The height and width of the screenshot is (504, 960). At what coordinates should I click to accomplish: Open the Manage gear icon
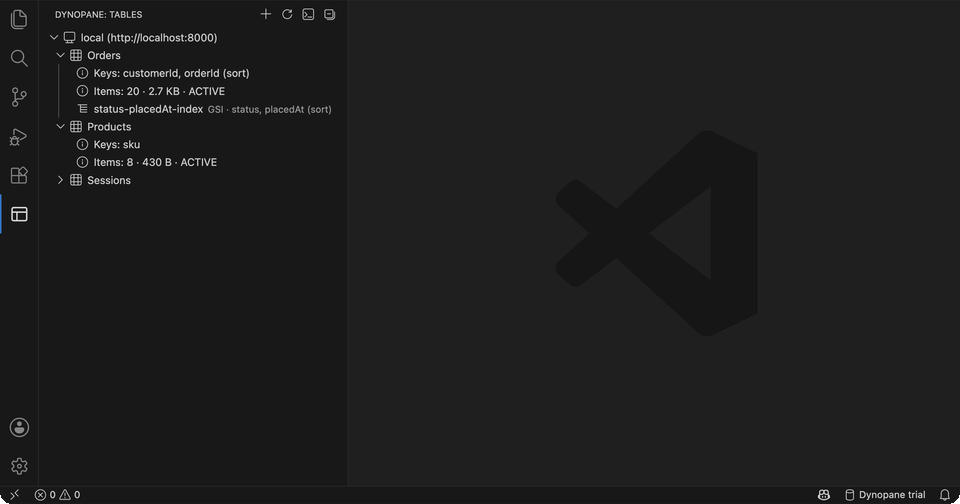(19, 466)
